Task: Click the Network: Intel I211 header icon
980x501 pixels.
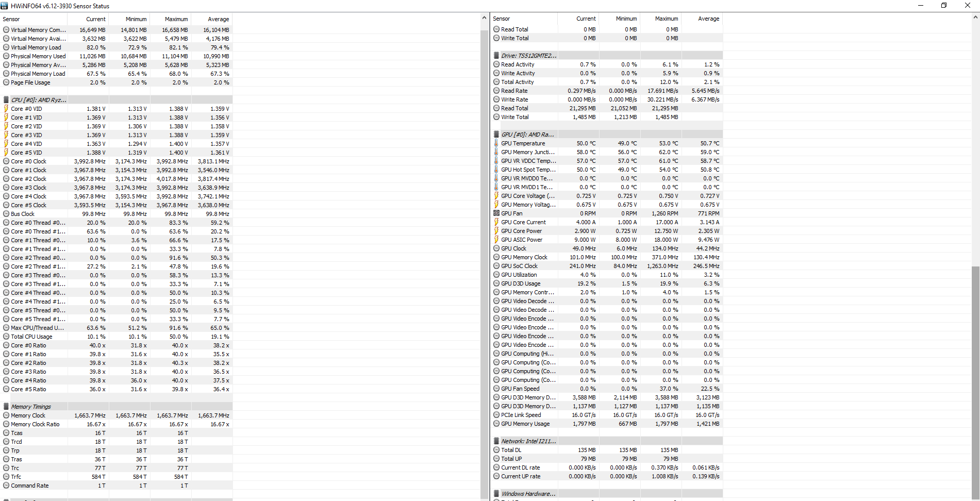Action: [x=496, y=441]
